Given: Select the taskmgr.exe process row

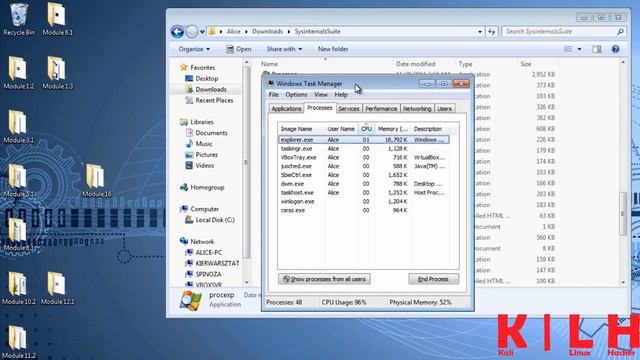Looking at the screenshot, I should pyautogui.click(x=364, y=149).
